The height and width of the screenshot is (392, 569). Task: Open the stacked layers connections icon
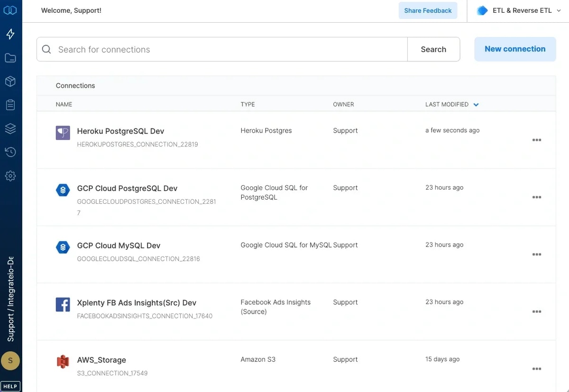pos(10,128)
